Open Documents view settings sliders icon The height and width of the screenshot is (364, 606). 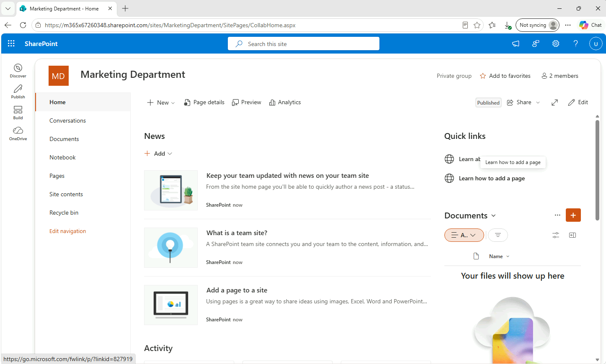[x=556, y=235]
